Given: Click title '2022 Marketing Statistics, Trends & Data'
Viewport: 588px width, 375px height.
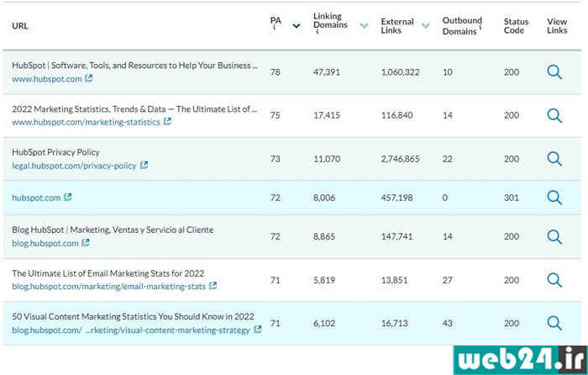Looking at the screenshot, I should pos(134,108).
